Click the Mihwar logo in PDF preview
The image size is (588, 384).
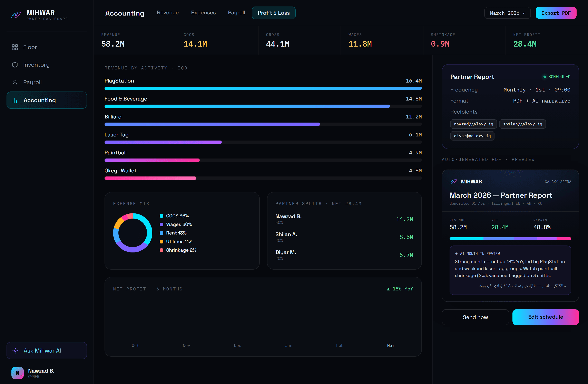pyautogui.click(x=454, y=182)
